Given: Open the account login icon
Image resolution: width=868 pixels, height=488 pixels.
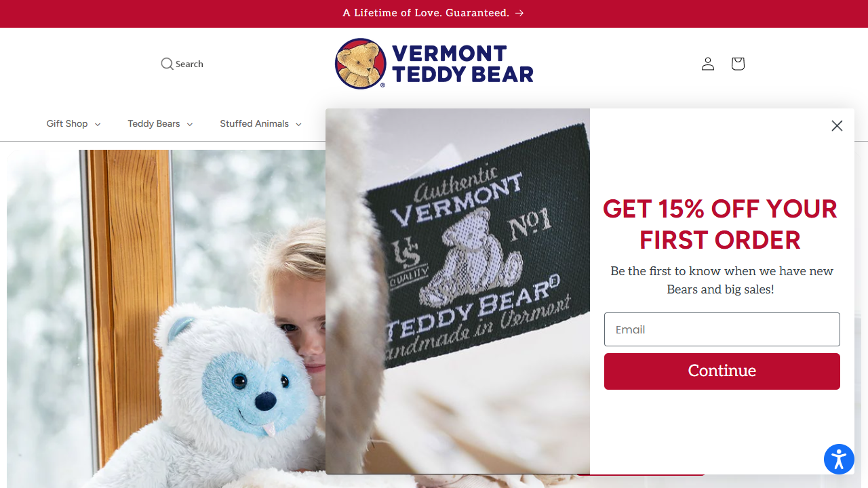Looking at the screenshot, I should 708,64.
